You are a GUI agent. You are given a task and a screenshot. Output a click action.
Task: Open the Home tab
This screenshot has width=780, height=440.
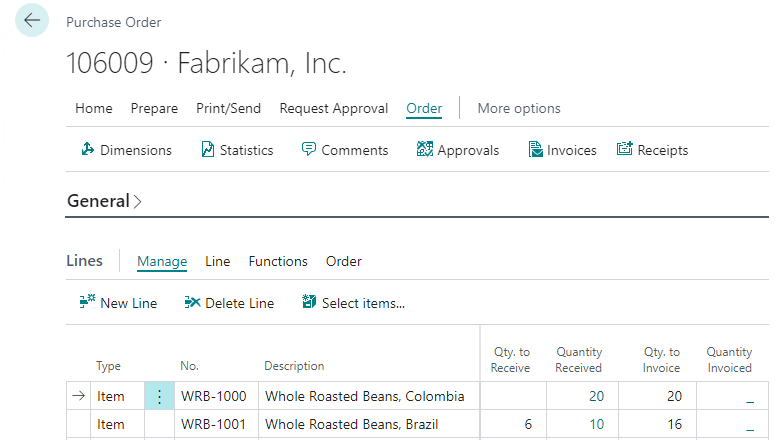pos(94,108)
